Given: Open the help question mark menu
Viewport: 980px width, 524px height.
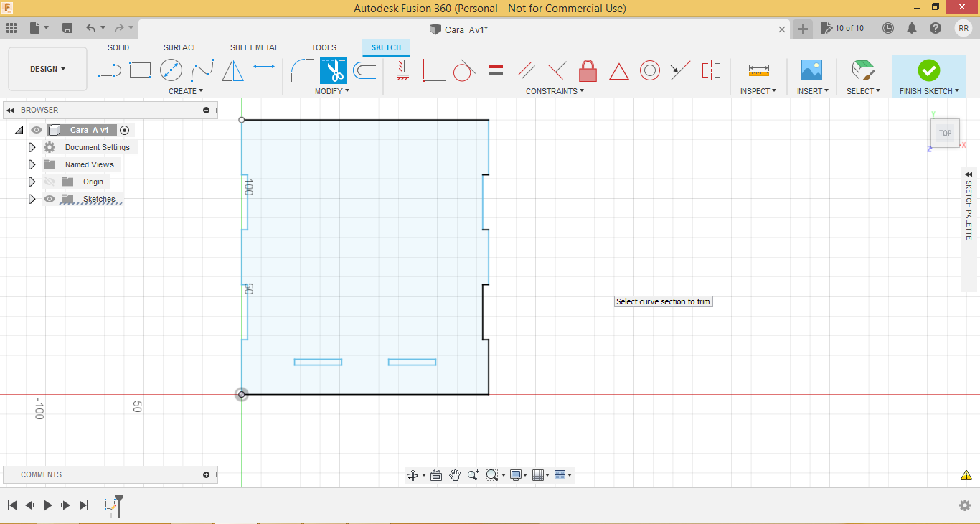Looking at the screenshot, I should [x=936, y=28].
